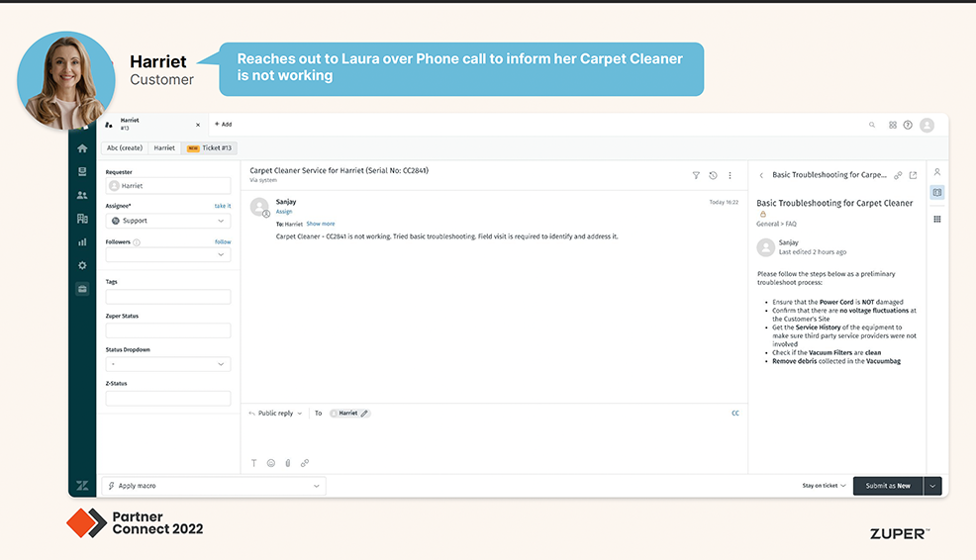This screenshot has height=560, width=976.
Task: Open Reporting bar chart icon in sidebar
Action: (82, 241)
